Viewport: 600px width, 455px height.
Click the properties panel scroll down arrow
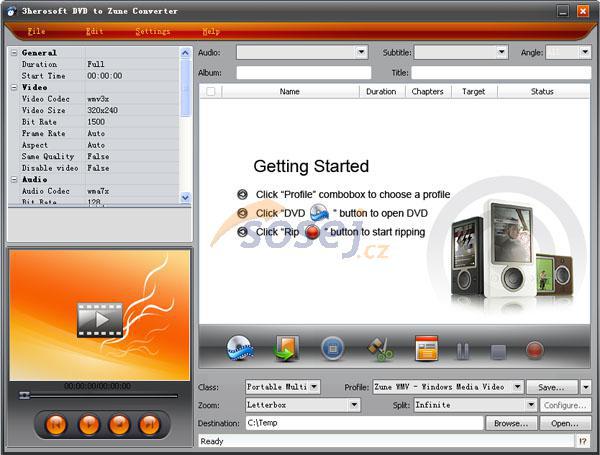pyautogui.click(x=185, y=197)
